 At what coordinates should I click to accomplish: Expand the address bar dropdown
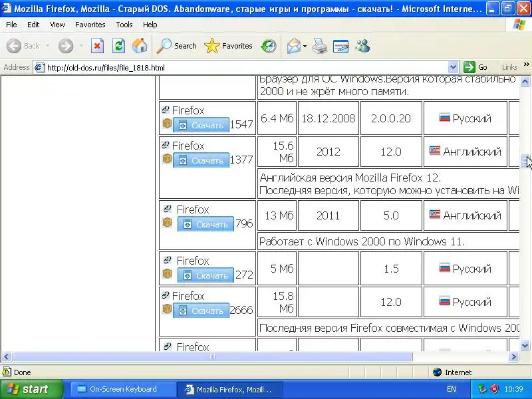point(453,68)
